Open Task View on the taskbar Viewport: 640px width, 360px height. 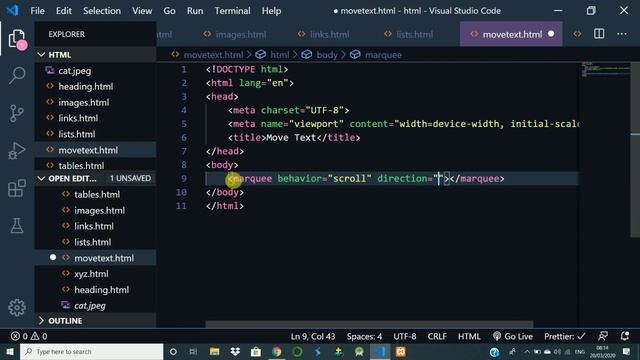pos(193,351)
